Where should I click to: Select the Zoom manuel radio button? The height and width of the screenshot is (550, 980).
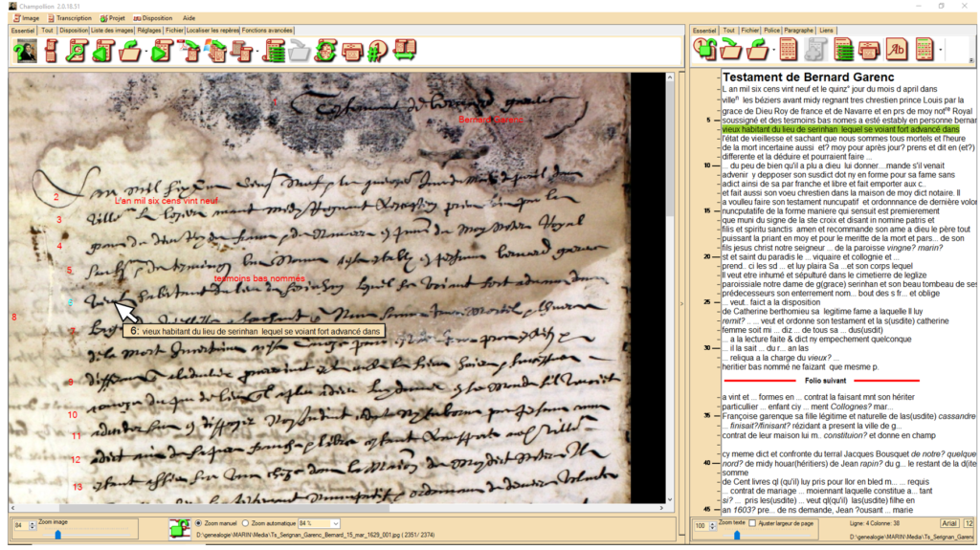pyautogui.click(x=199, y=523)
